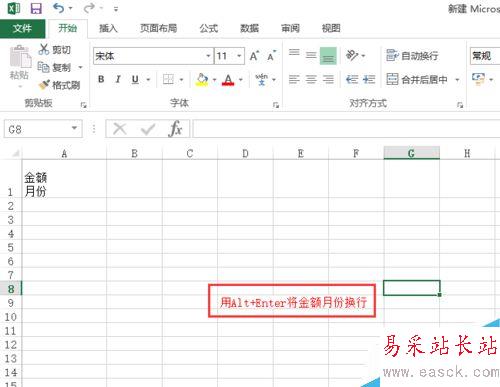Click the formula confirm checkmark icon
500x387 pixels.
click(148, 129)
